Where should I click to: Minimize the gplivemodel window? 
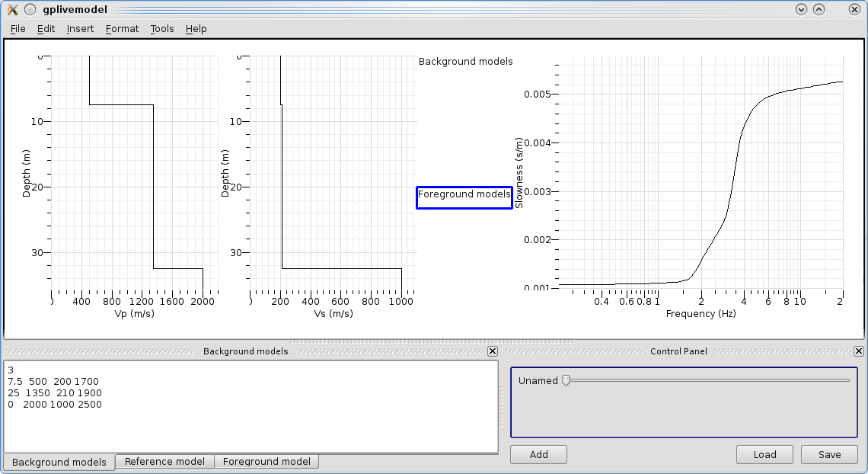801,10
